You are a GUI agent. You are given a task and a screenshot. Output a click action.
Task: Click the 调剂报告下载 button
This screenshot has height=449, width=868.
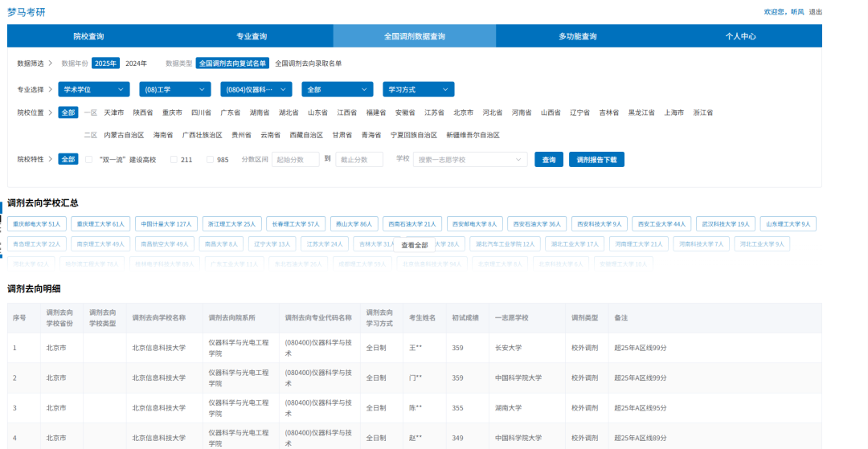click(596, 160)
